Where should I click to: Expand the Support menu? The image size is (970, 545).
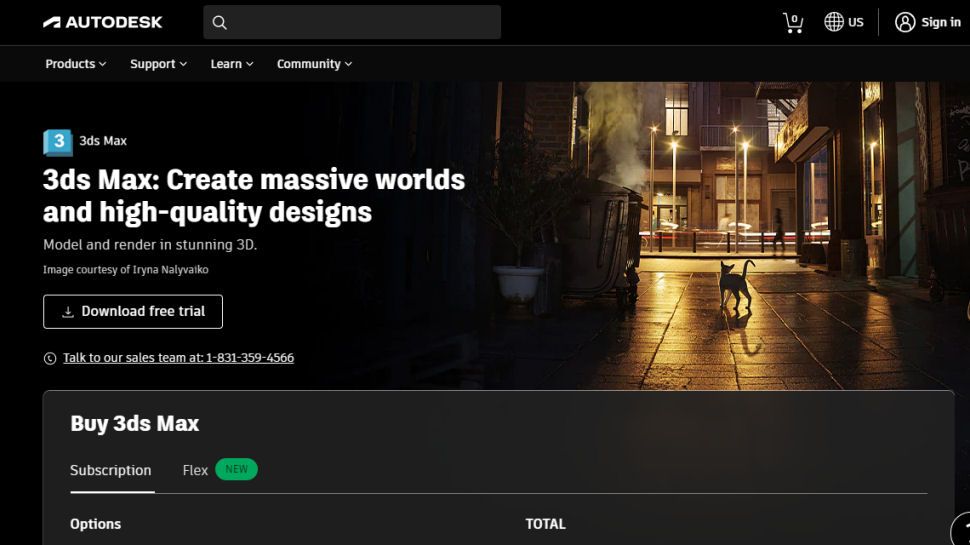[158, 64]
